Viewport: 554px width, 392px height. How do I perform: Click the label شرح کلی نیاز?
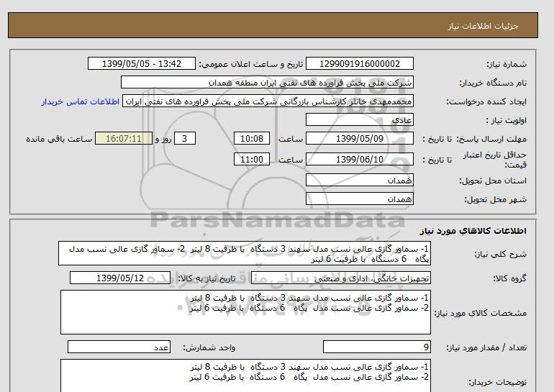tap(500, 254)
